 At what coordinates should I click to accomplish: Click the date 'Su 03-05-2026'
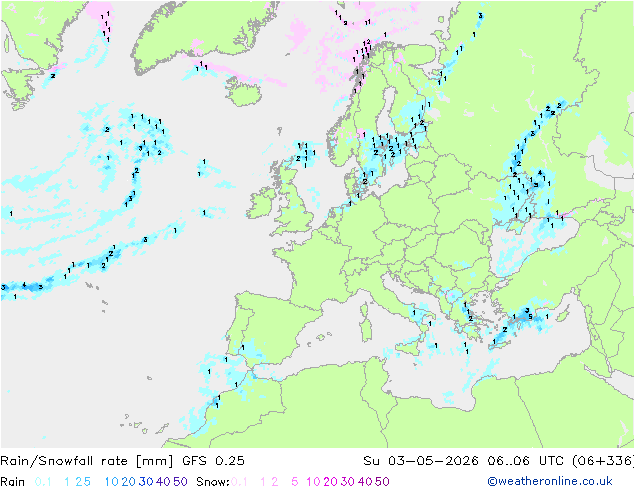421,460
